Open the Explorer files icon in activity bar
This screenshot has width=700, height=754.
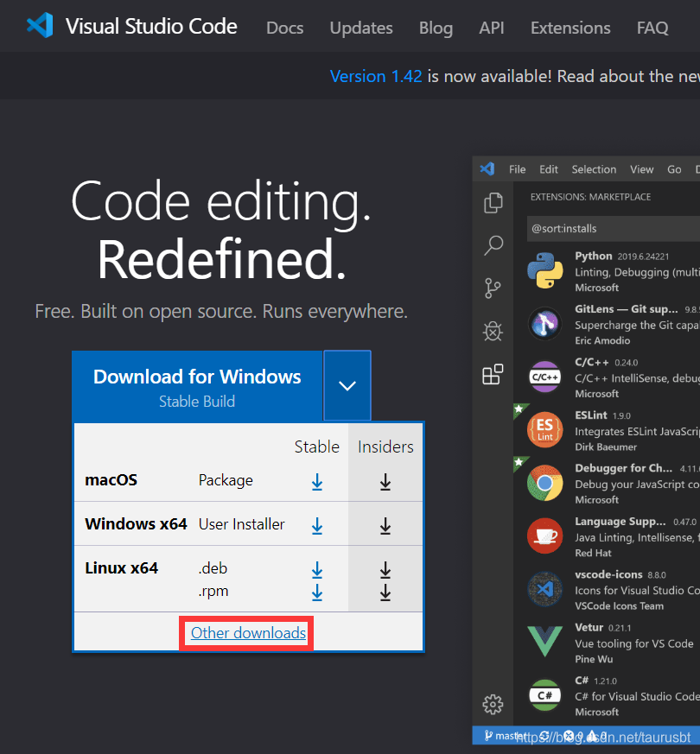coord(493,202)
